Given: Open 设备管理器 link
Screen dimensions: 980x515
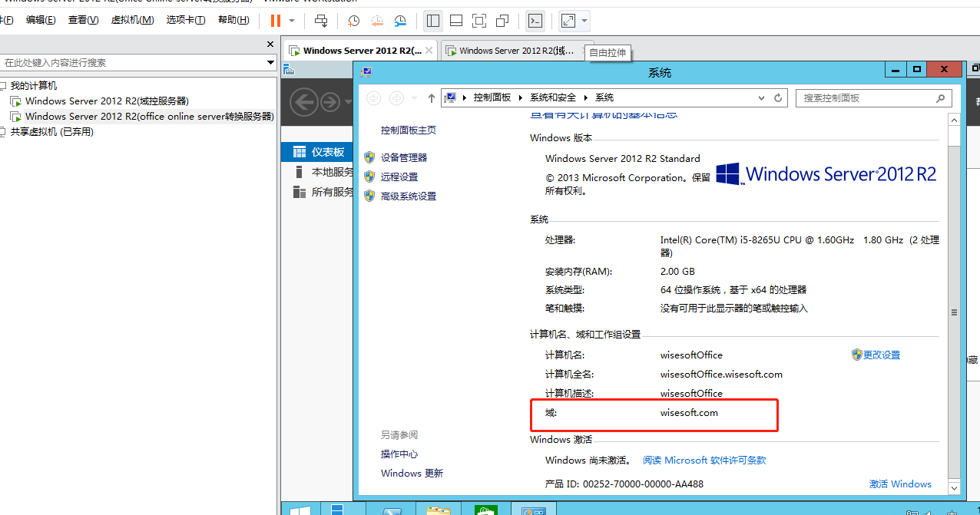Looking at the screenshot, I should [404, 157].
